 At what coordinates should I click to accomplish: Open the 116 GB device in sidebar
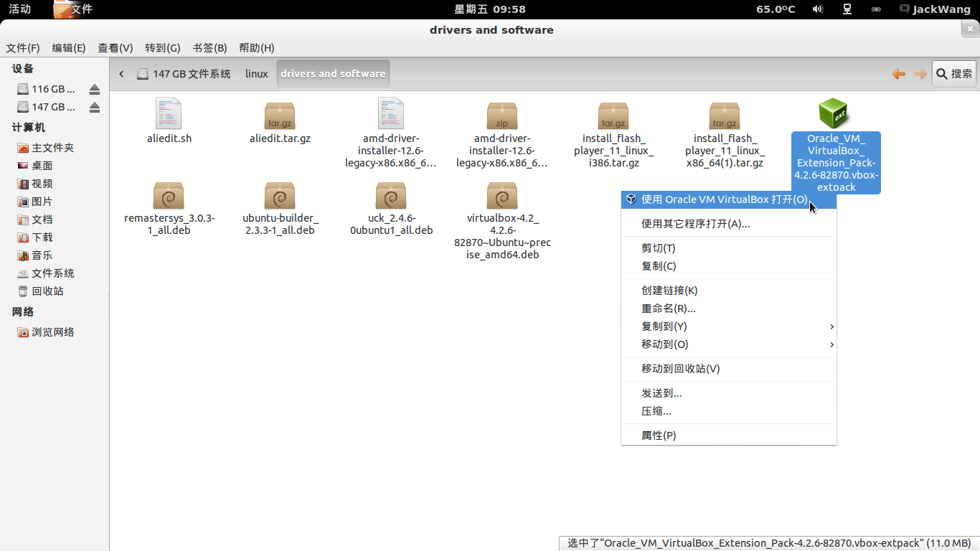point(47,89)
